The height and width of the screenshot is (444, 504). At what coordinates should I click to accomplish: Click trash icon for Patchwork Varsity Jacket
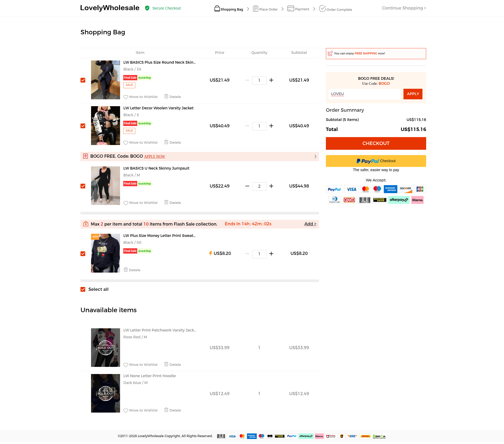(166, 364)
